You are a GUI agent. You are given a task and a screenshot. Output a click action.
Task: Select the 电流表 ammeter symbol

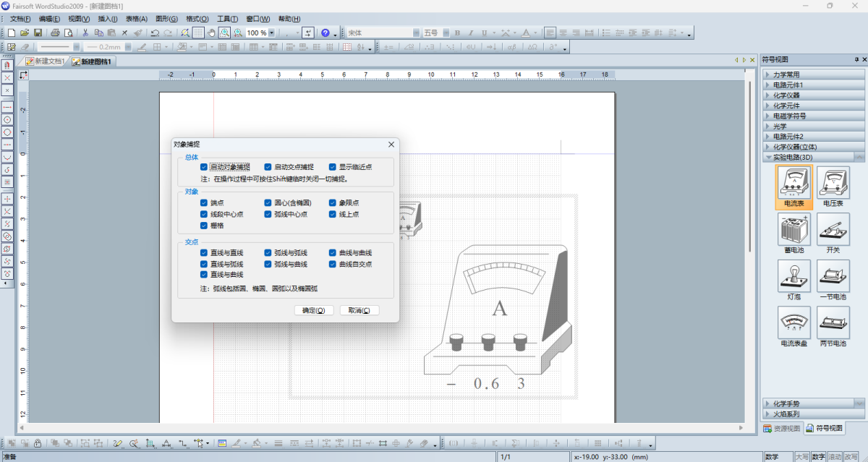click(793, 184)
